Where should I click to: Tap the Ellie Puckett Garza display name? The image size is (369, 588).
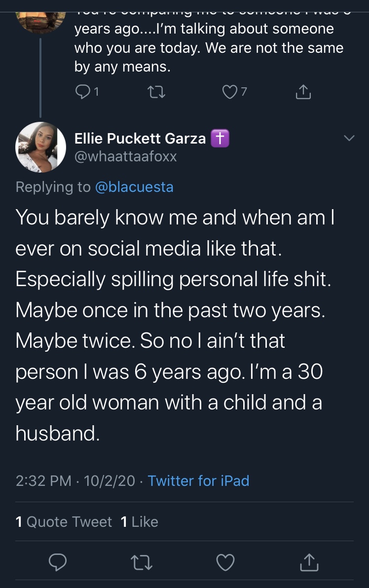click(140, 139)
